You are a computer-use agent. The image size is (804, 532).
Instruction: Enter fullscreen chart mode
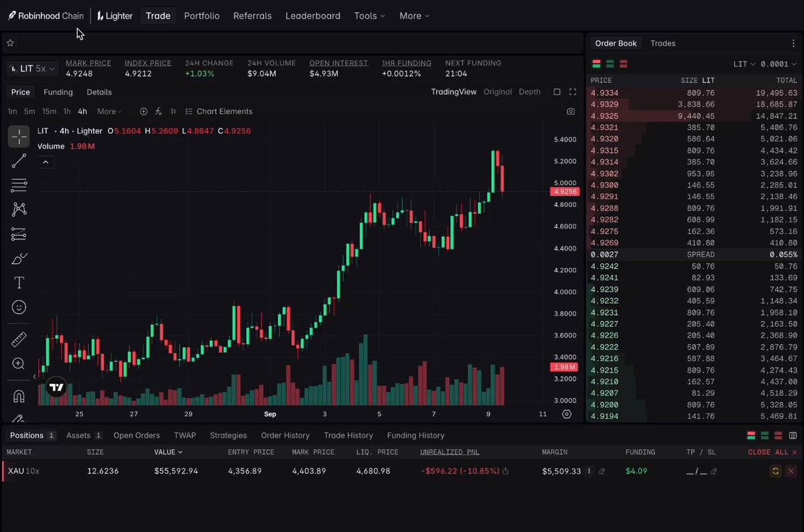pyautogui.click(x=573, y=92)
